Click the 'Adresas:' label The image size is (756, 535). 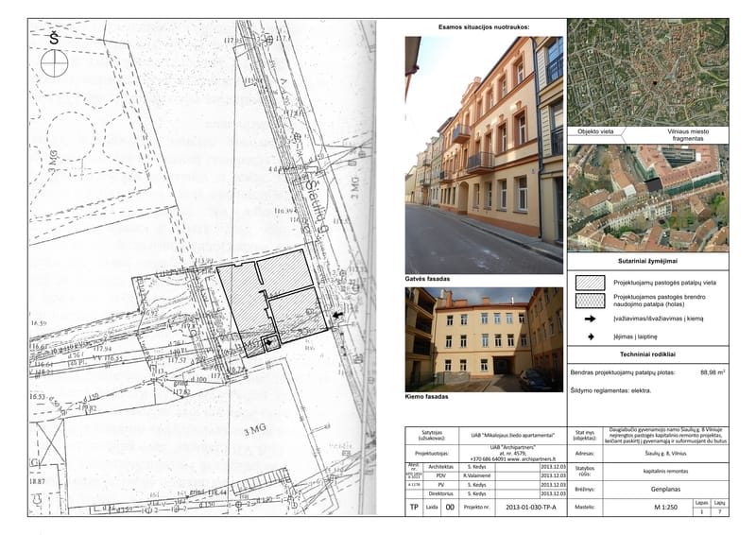(x=584, y=454)
